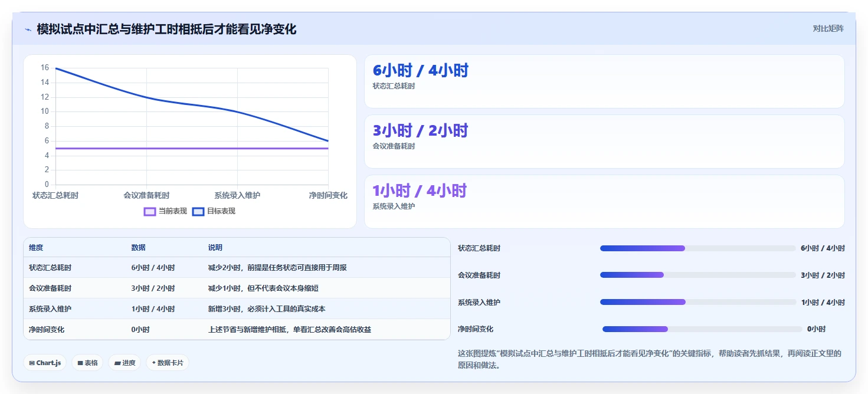
Task: Toggle 目标表现 series in chart legend
Action: [x=214, y=211]
